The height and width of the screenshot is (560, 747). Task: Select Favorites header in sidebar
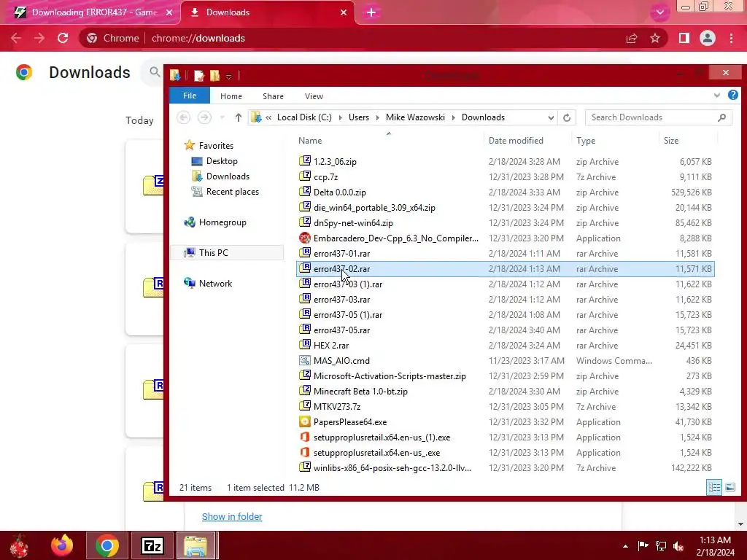click(216, 146)
